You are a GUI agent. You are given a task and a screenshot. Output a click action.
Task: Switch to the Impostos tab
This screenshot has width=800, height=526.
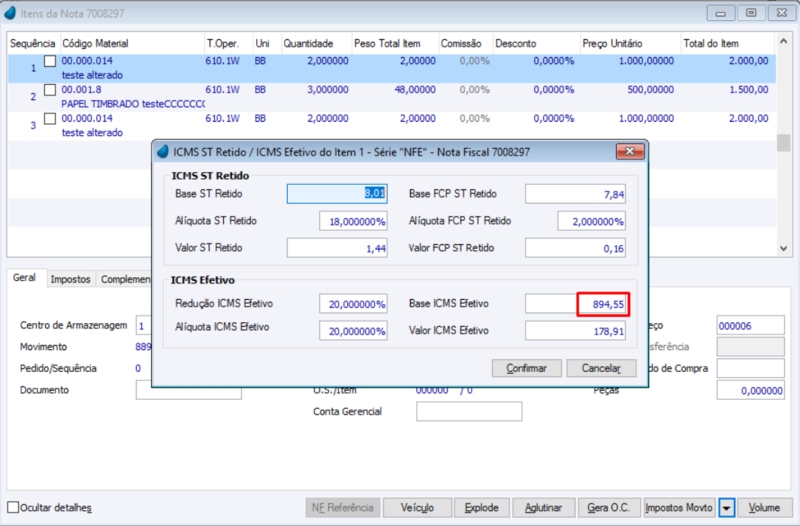[70, 279]
